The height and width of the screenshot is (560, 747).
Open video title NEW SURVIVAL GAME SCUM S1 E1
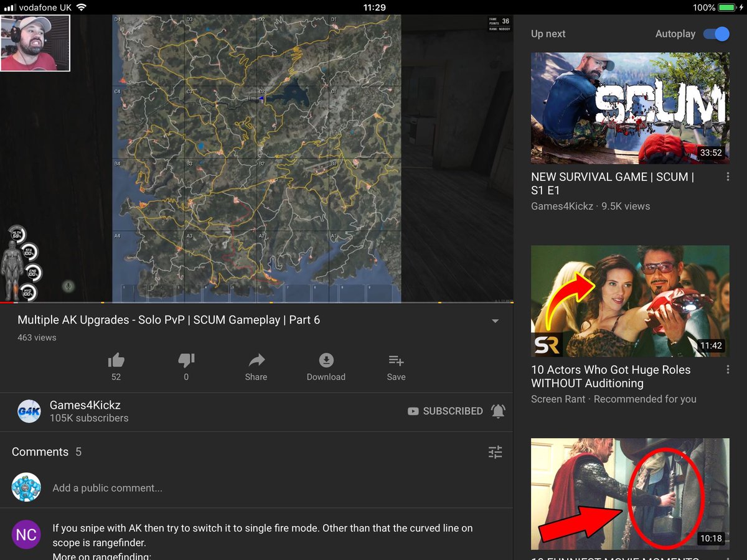coord(613,184)
